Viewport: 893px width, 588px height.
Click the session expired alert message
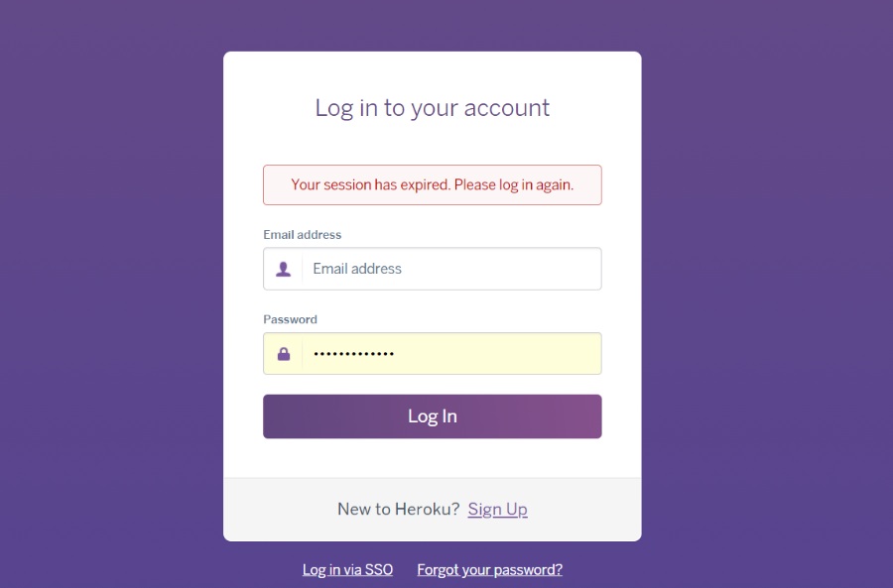click(x=432, y=184)
